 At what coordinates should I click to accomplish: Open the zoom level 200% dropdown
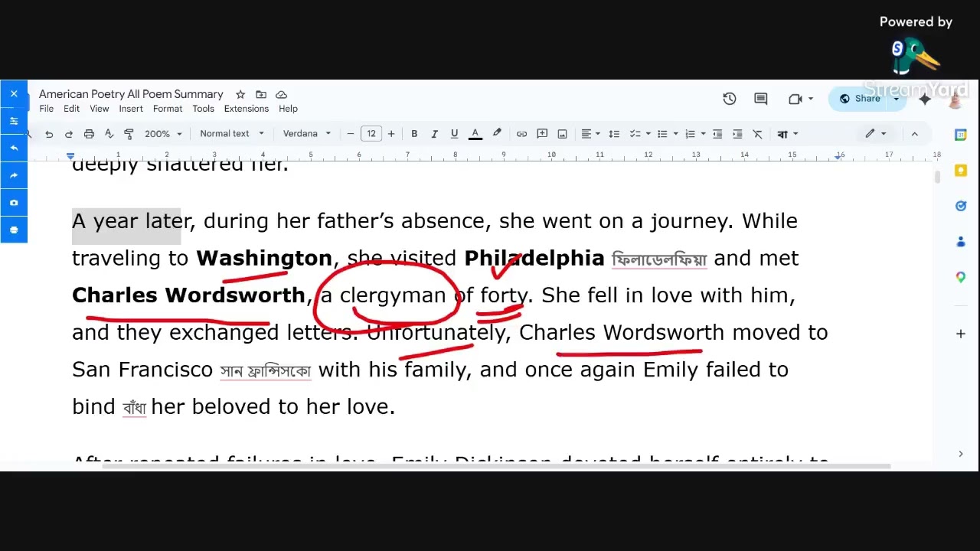[x=163, y=134]
